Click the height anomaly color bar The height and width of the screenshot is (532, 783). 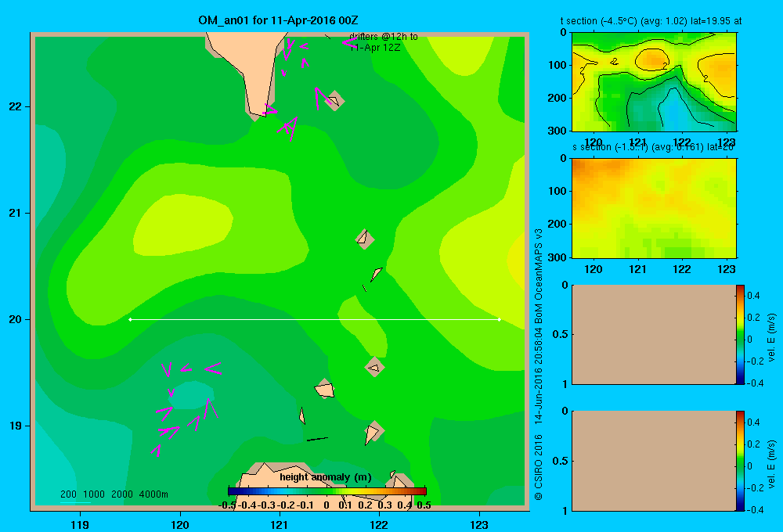[x=327, y=491]
